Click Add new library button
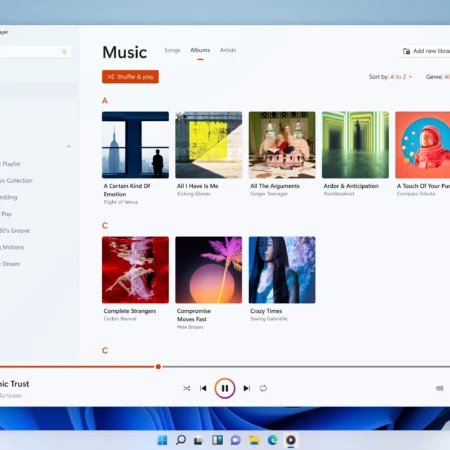The width and height of the screenshot is (450, 450). point(425,51)
